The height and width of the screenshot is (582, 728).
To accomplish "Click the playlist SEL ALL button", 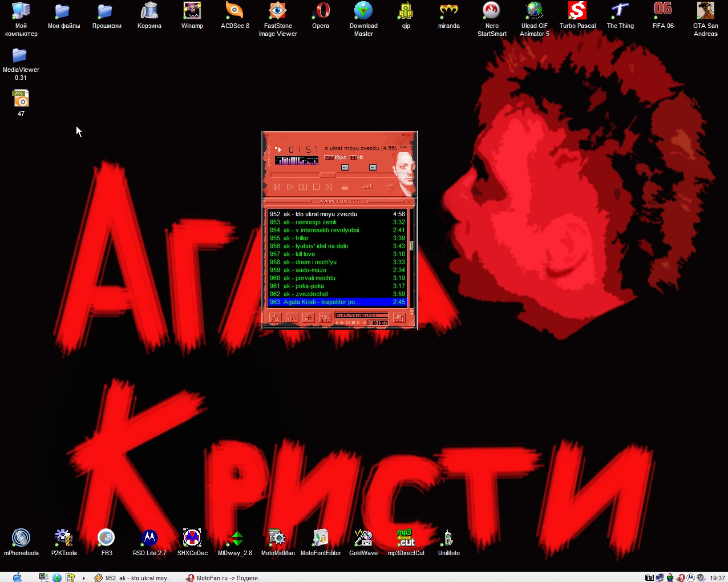I will (x=309, y=318).
